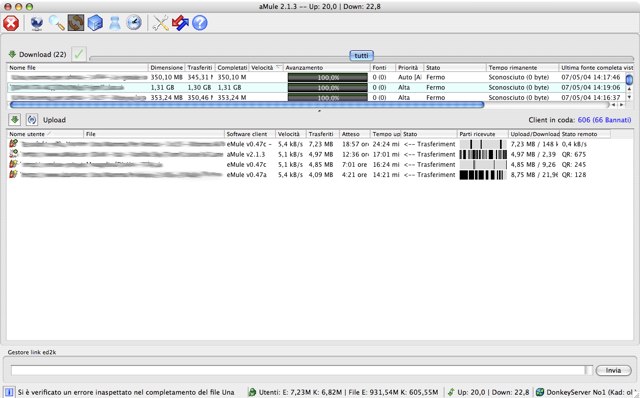Click 'QR: 675' remote state cell
This screenshot has width=640, height=398.
[573, 154]
